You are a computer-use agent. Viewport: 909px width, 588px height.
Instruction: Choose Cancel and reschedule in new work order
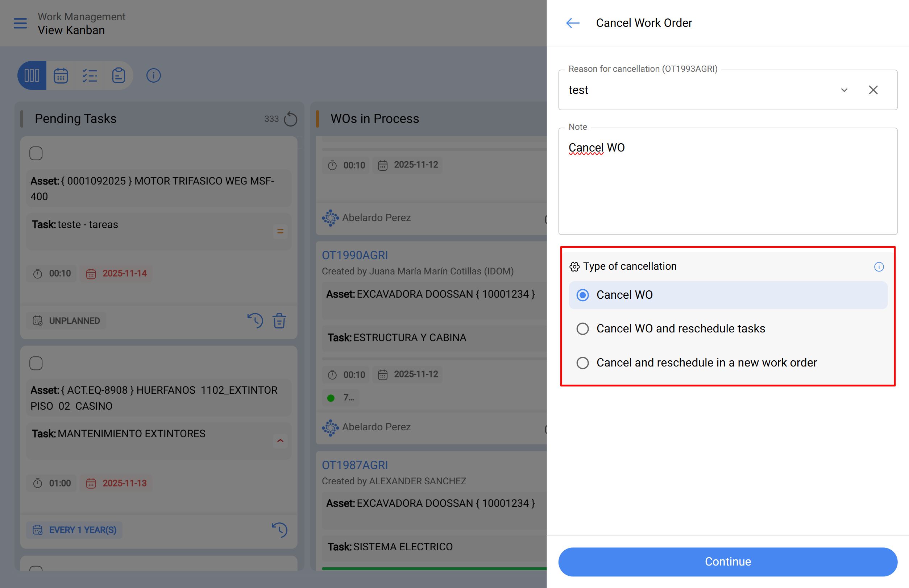point(582,363)
